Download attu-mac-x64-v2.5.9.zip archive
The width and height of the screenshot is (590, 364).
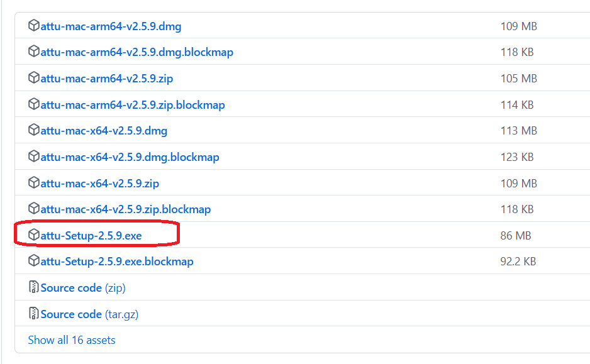99,184
